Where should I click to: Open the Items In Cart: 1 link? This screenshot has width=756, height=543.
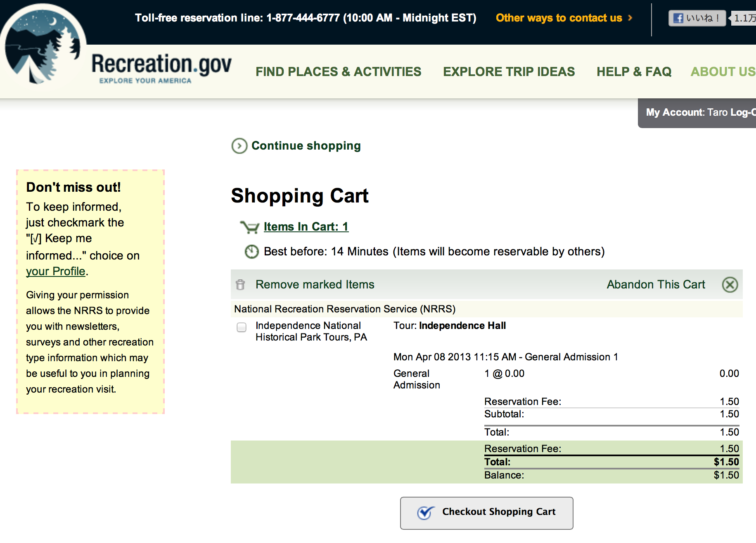coord(306,226)
